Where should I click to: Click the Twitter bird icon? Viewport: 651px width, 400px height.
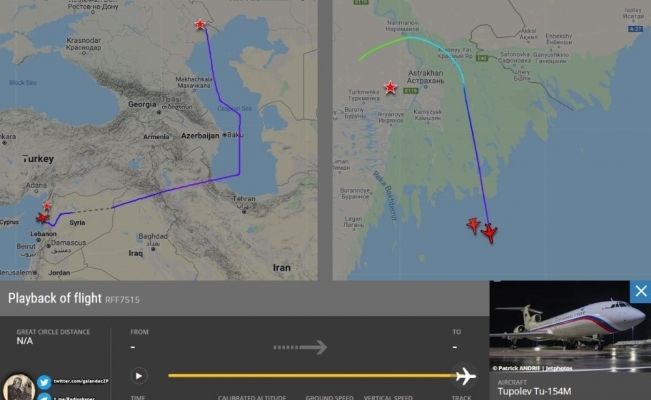(x=44, y=382)
